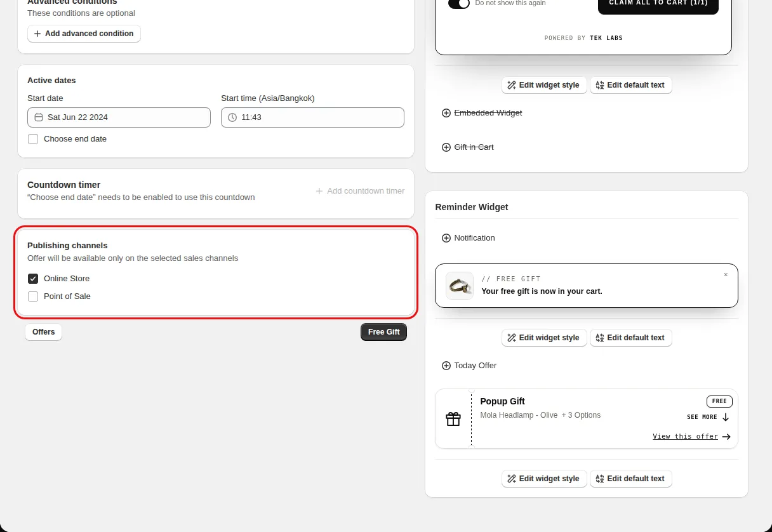Enable the Point of Sale checkbox
The image size is (772, 532).
(33, 296)
